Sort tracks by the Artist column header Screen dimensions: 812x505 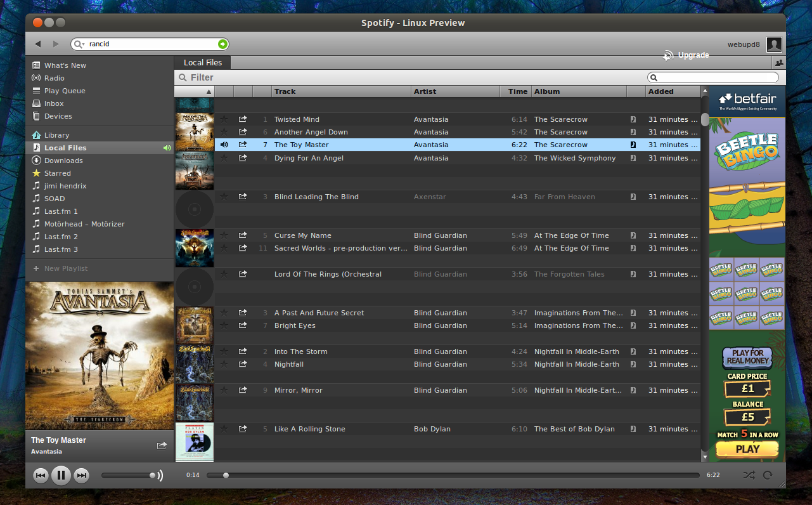(x=455, y=91)
